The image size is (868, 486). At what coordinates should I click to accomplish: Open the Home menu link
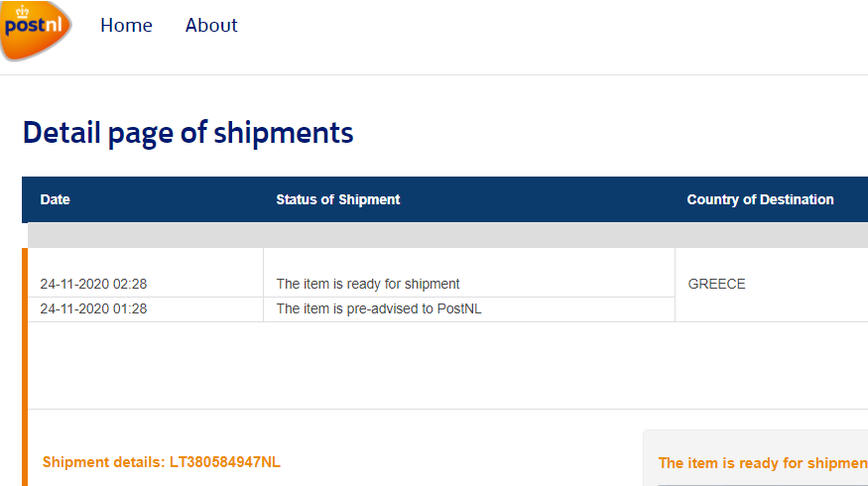click(x=126, y=26)
